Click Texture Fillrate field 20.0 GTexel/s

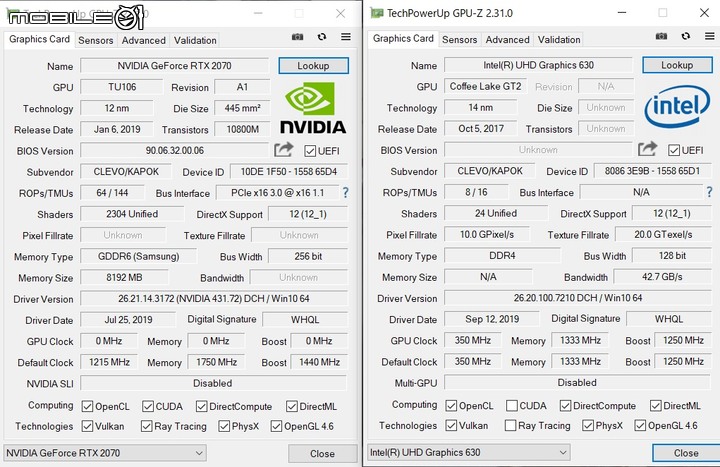(x=663, y=234)
